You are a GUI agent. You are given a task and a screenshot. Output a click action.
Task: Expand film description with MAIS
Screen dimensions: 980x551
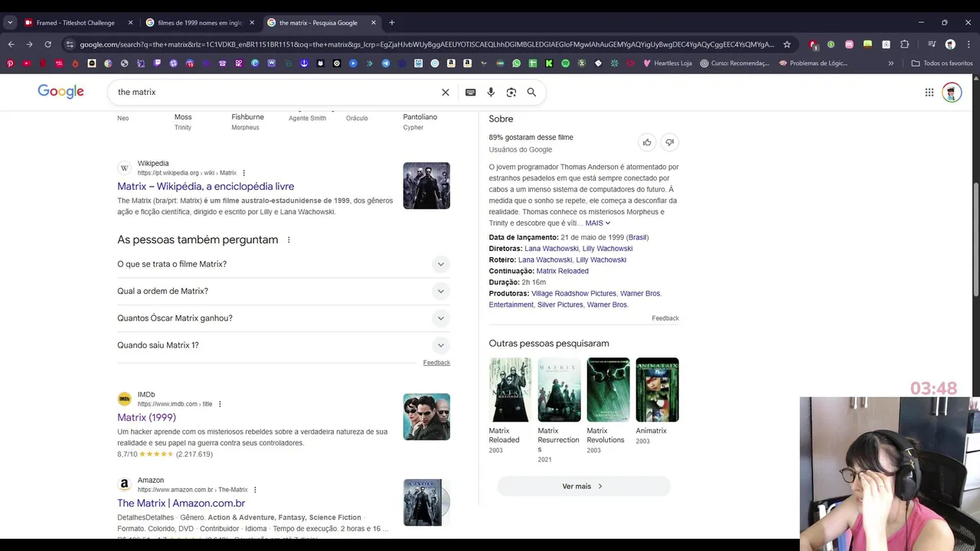point(598,223)
